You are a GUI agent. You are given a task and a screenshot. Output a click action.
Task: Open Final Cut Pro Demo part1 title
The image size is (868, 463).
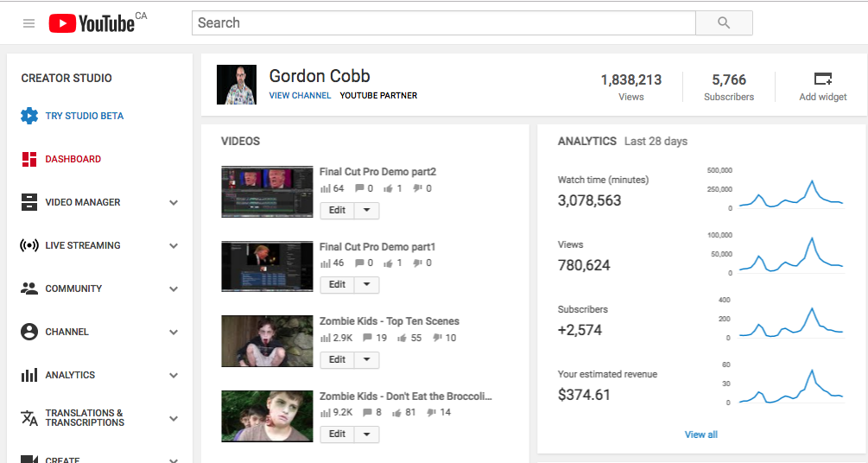[377, 247]
